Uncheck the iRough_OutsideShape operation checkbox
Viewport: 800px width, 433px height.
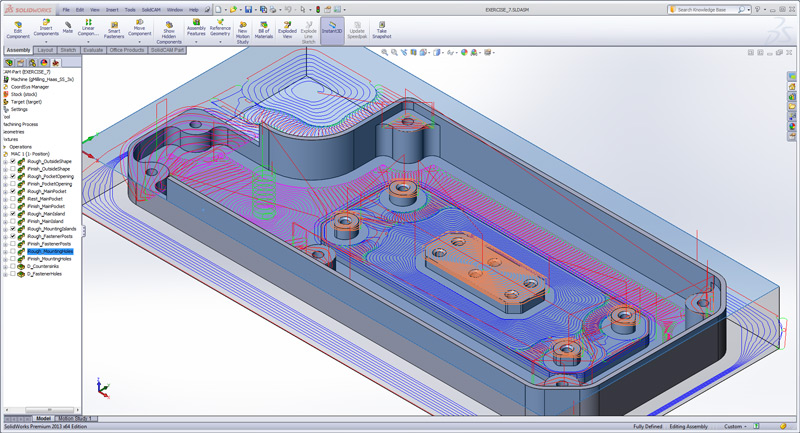(13, 161)
